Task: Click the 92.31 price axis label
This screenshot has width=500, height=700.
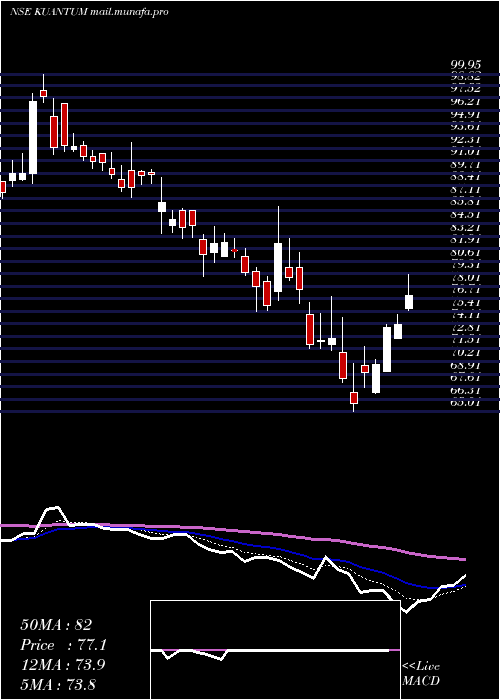Action: tap(467, 140)
